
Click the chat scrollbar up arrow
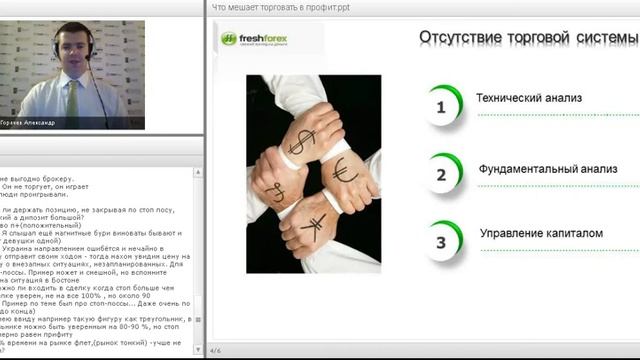click(198, 173)
